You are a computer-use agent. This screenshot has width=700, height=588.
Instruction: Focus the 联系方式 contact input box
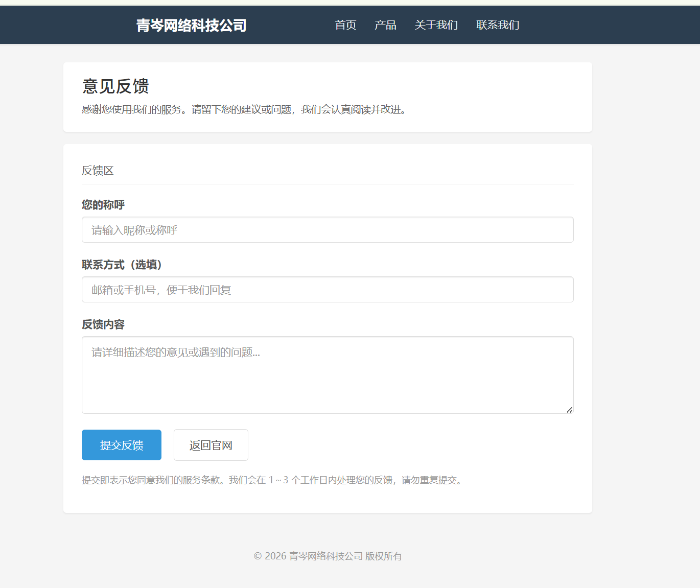pos(328,289)
